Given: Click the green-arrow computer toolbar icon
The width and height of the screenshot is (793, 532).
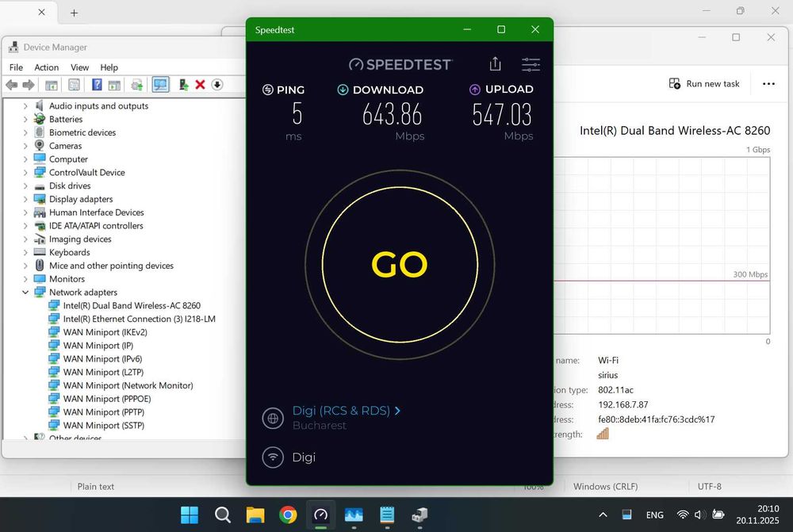Looking at the screenshot, I should coord(184,85).
